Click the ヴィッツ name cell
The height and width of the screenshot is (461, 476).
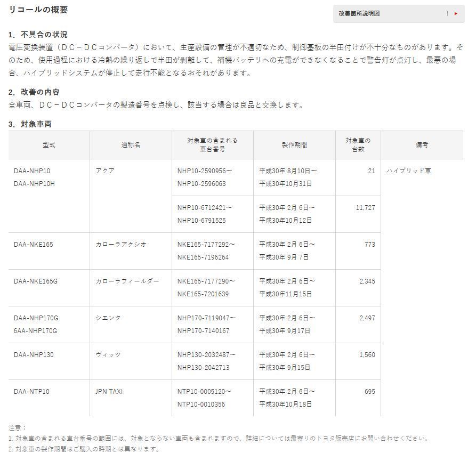[108, 354]
